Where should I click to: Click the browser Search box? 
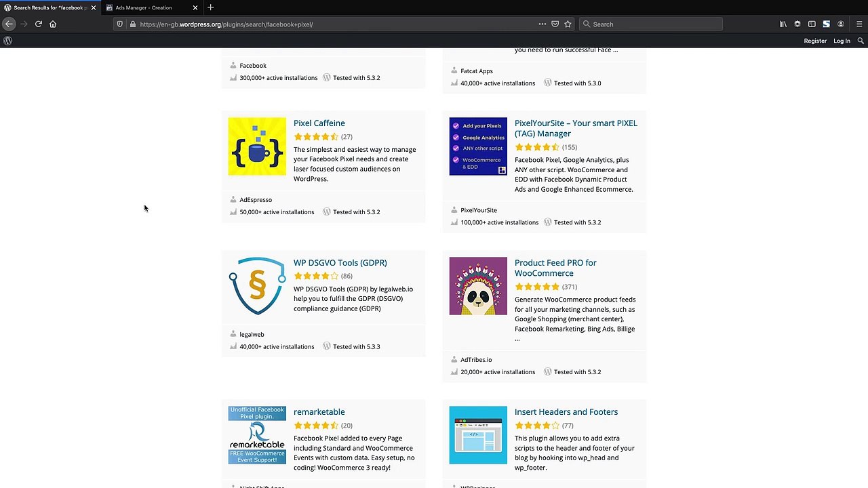[x=651, y=24]
